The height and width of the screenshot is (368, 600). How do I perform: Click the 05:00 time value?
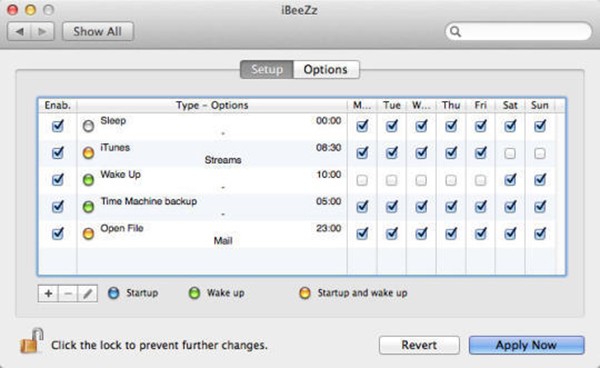(x=329, y=201)
